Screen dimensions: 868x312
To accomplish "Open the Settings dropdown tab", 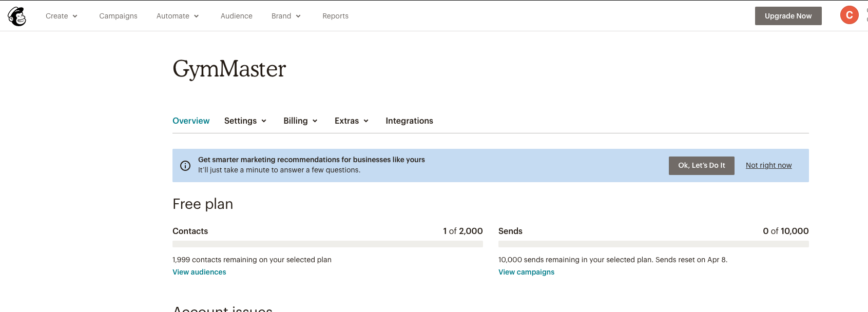I will (245, 121).
